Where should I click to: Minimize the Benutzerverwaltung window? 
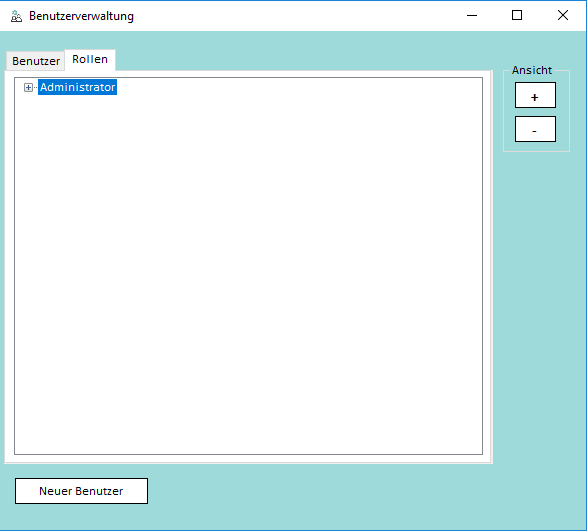pos(472,15)
